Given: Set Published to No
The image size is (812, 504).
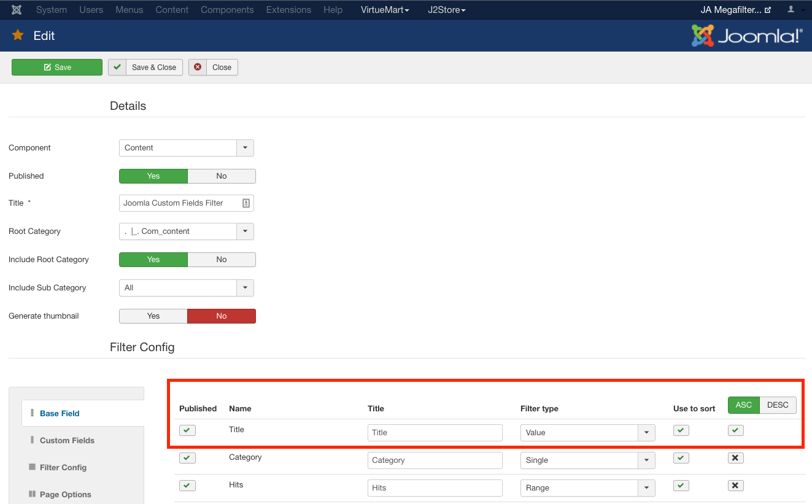Looking at the screenshot, I should [221, 176].
